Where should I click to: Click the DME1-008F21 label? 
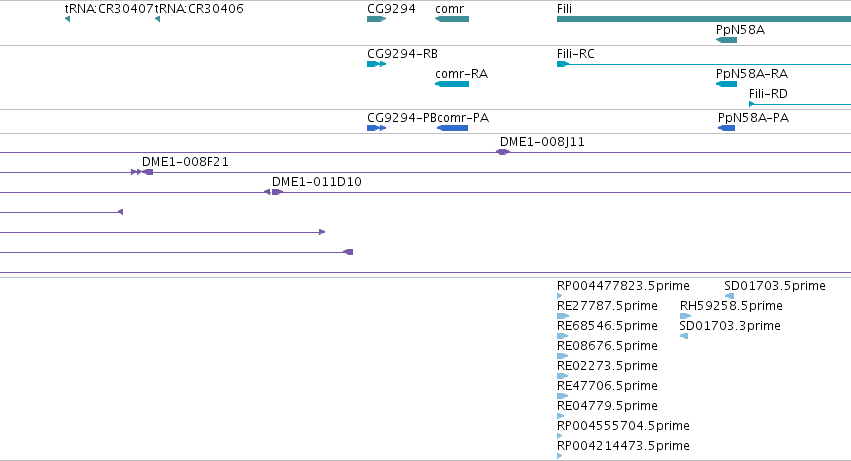tap(185, 162)
